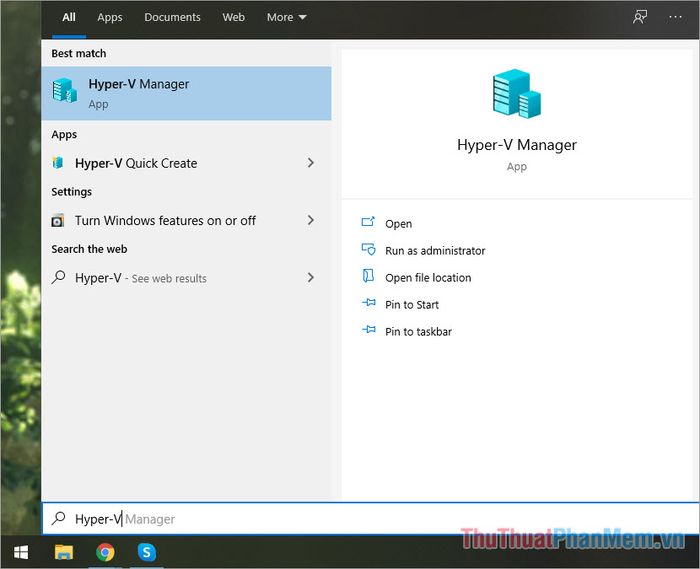Viewport: 700px width, 569px height.
Task: Launch Google Chrome from the taskbar
Action: click(105, 552)
